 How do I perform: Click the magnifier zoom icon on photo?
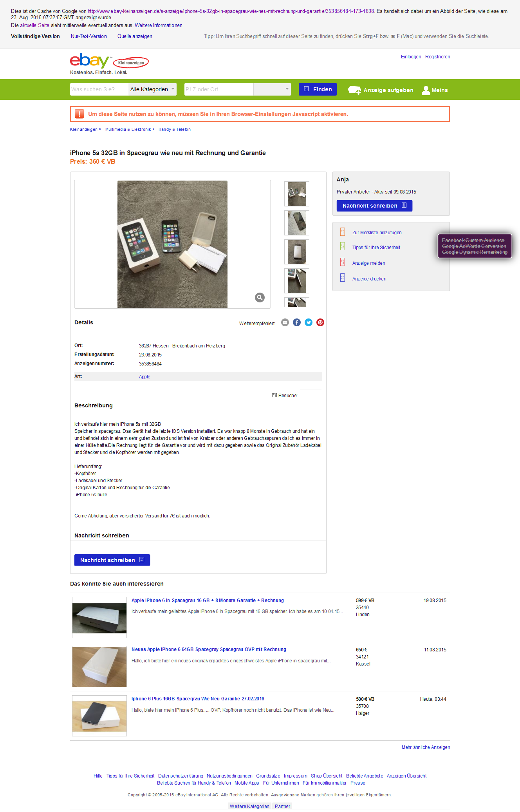click(260, 297)
